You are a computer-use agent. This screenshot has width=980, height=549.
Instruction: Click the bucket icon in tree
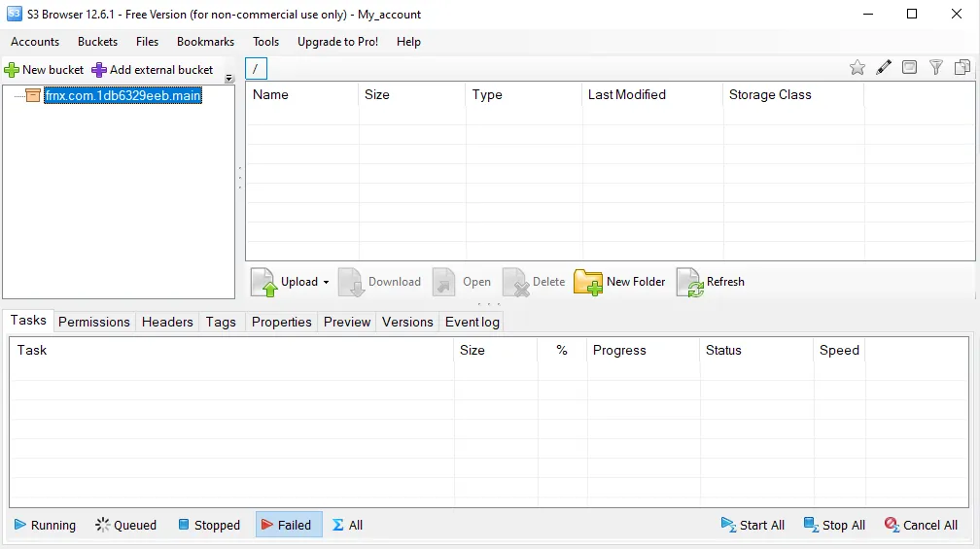coord(33,95)
